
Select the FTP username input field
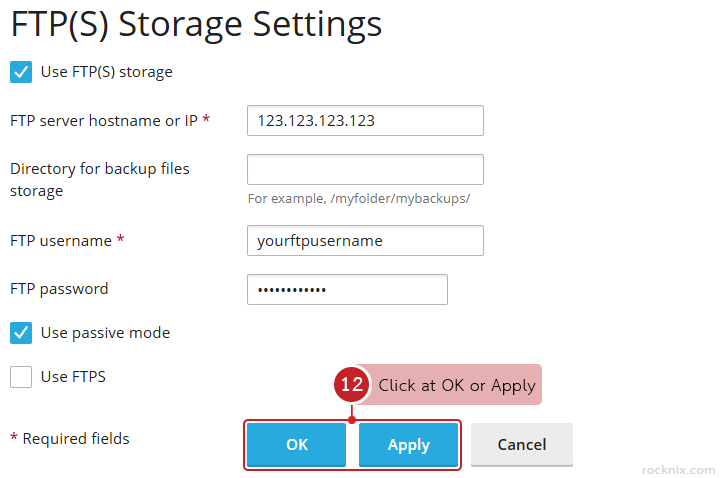point(365,240)
